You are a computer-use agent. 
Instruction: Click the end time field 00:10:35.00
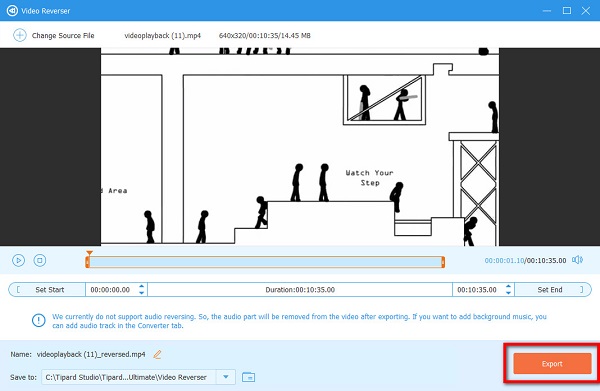coord(477,290)
